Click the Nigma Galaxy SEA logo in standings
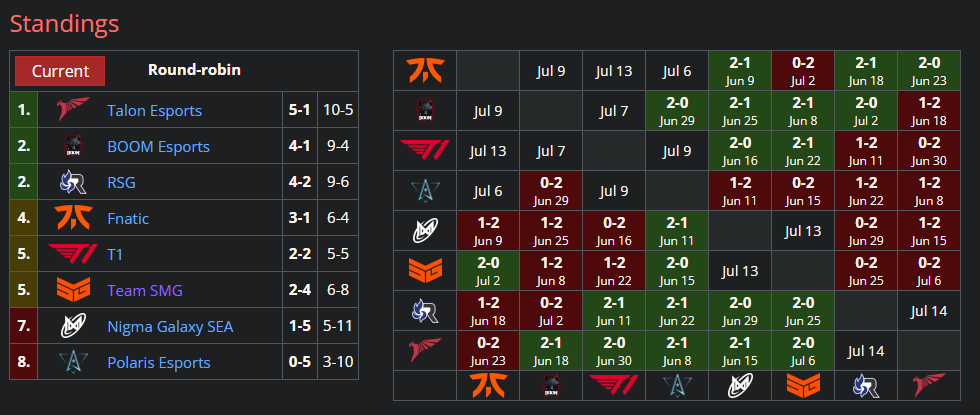 [x=72, y=326]
